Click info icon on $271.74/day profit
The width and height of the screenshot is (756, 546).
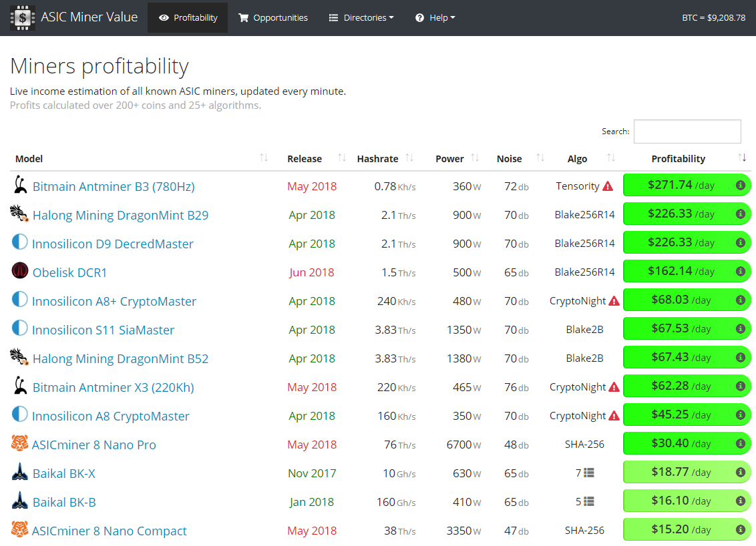click(x=741, y=185)
